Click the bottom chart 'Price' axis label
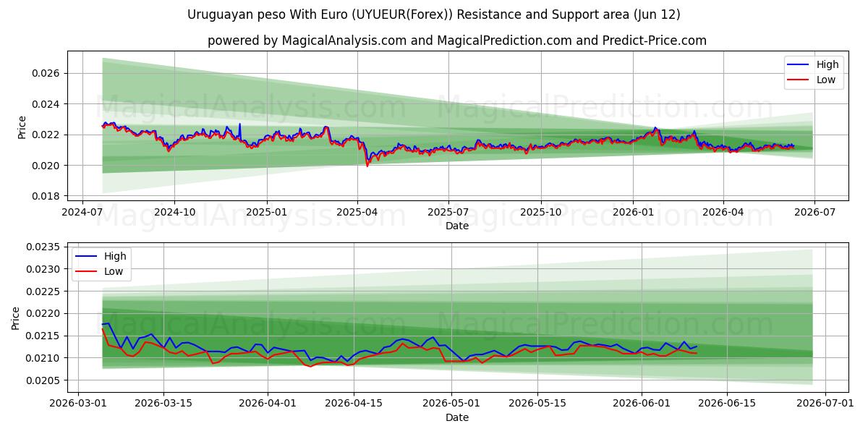 (16, 318)
